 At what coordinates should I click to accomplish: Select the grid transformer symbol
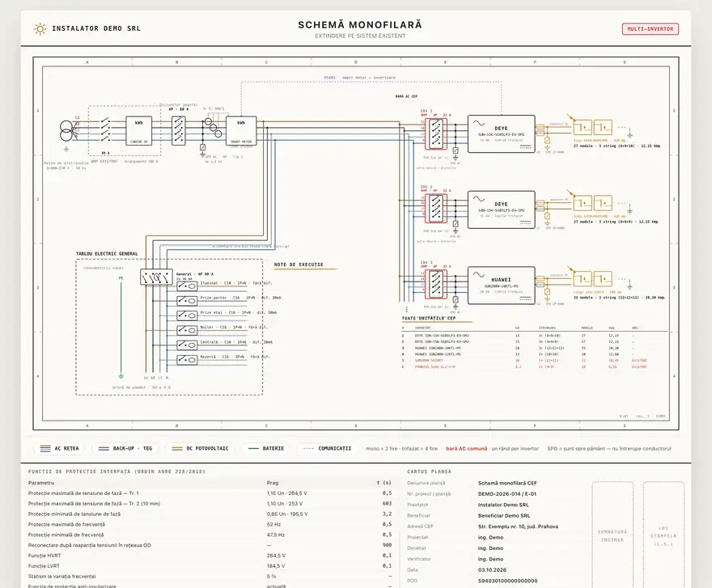[66, 131]
